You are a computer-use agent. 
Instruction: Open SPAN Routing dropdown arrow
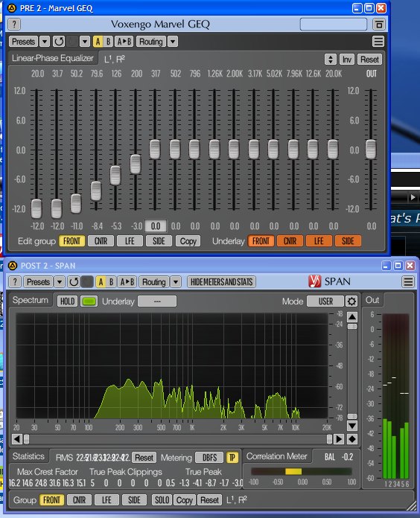coord(176,282)
